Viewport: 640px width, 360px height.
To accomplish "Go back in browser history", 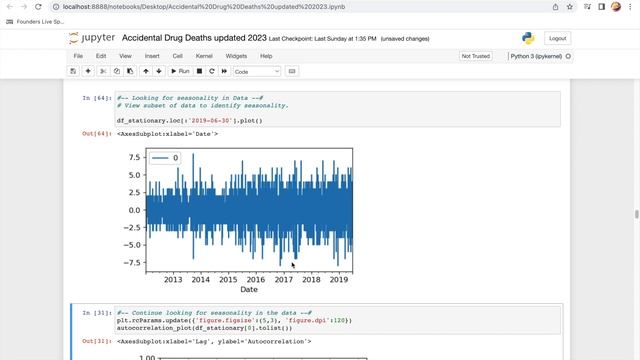I will pos(10,7).
